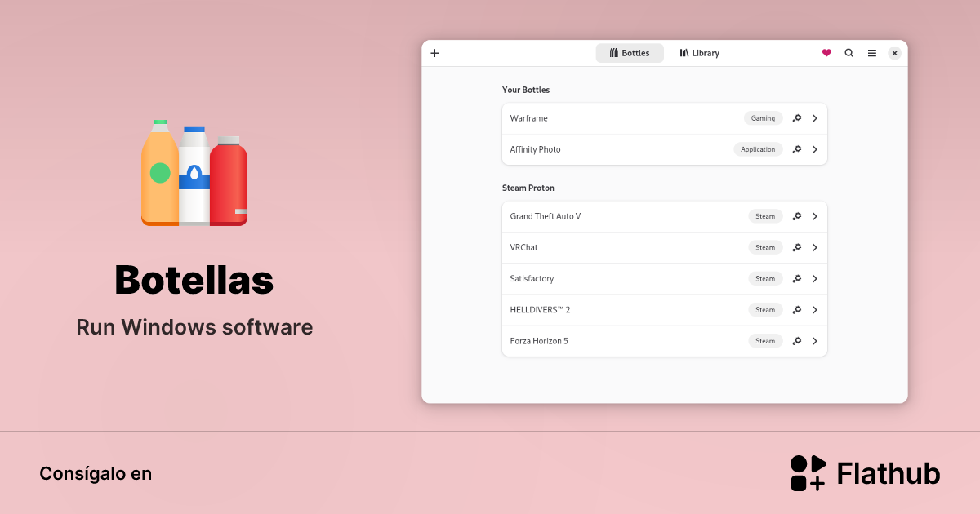Click the heart donate icon
The width and height of the screenshot is (980, 514).
click(x=826, y=52)
